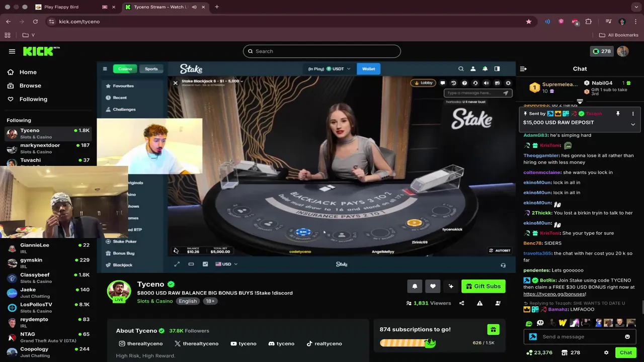This screenshot has width=644, height=362.
Task: Click the 23,376 channel points
Action: click(x=539, y=352)
